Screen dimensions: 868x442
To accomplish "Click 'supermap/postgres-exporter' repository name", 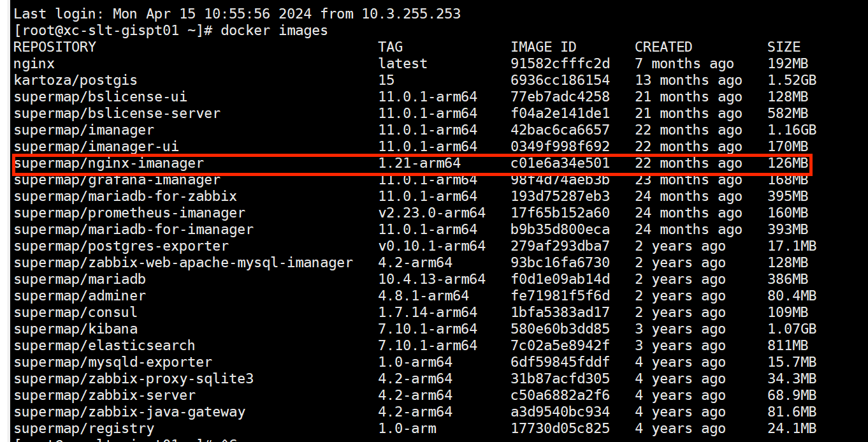I will (x=121, y=246).
